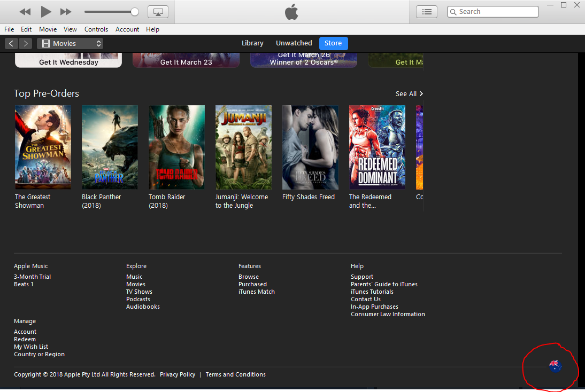Adjust the volume slider knob

135,12
